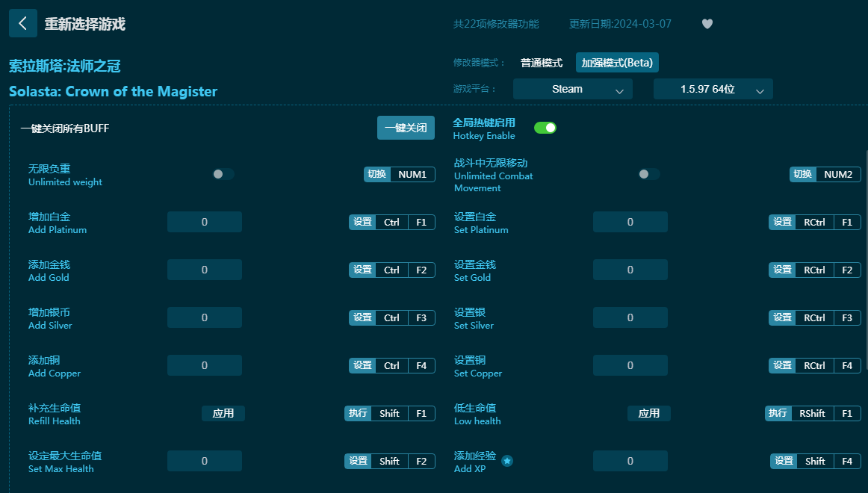
Task: Click the Add XP value field
Action: [x=630, y=462]
